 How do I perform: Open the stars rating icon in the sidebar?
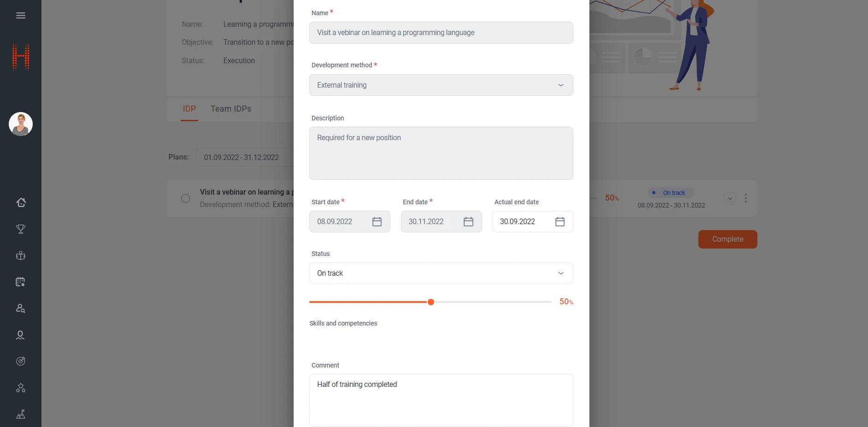[x=21, y=388]
